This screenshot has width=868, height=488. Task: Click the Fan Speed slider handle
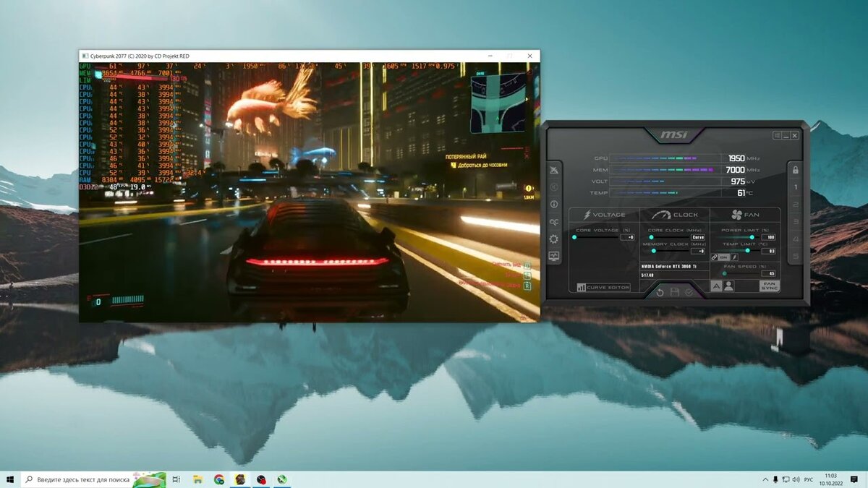[725, 273]
